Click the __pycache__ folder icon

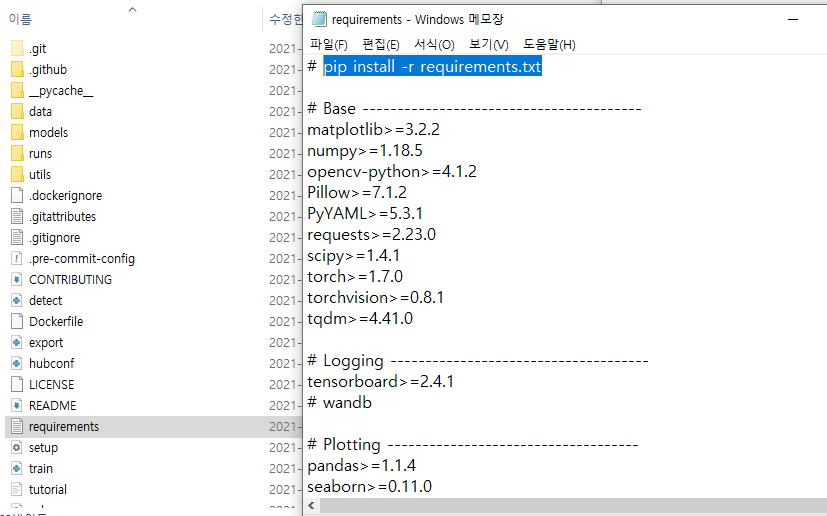[17, 91]
